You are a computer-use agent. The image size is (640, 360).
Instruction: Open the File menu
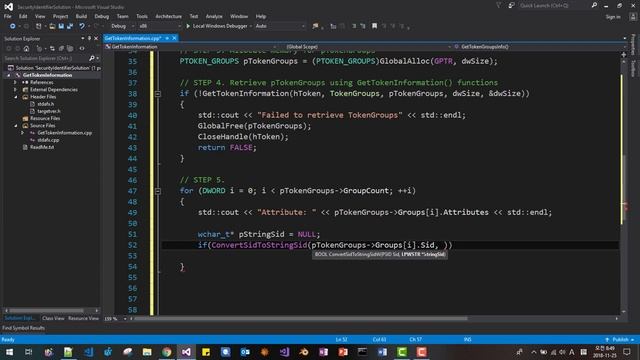tap(7, 16)
